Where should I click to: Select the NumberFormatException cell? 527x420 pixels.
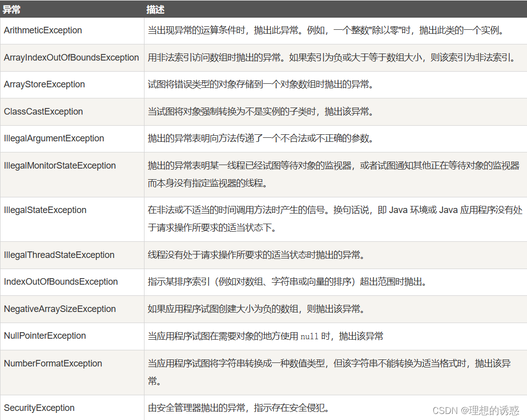click(x=52, y=363)
